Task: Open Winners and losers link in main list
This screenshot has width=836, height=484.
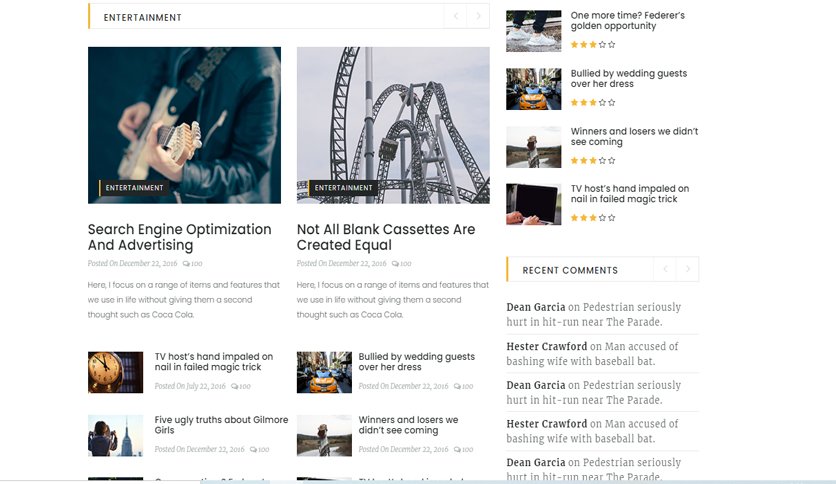Action: click(x=408, y=425)
